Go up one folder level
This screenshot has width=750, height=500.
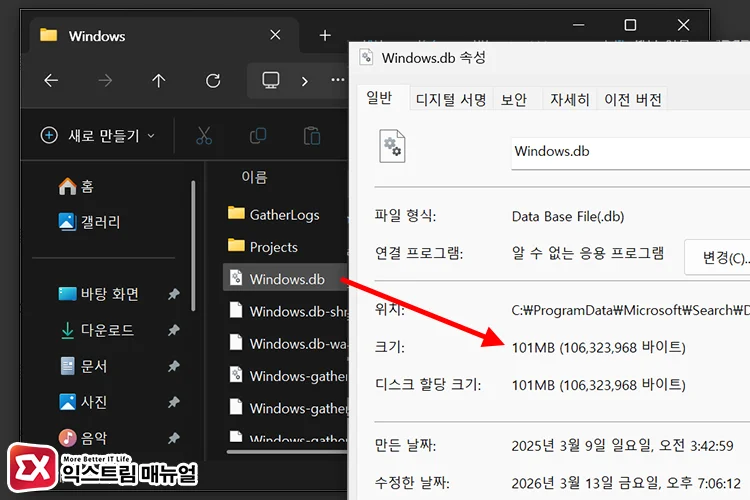[x=158, y=80]
